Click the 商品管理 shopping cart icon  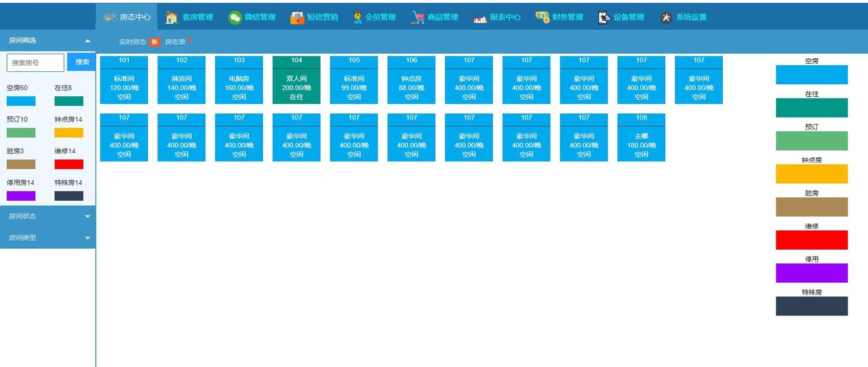click(x=418, y=18)
